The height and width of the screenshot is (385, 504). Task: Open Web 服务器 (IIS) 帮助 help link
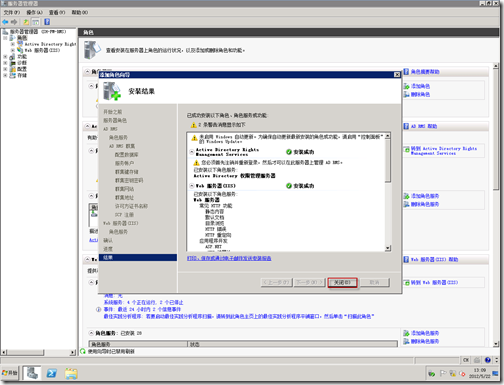(x=434, y=259)
